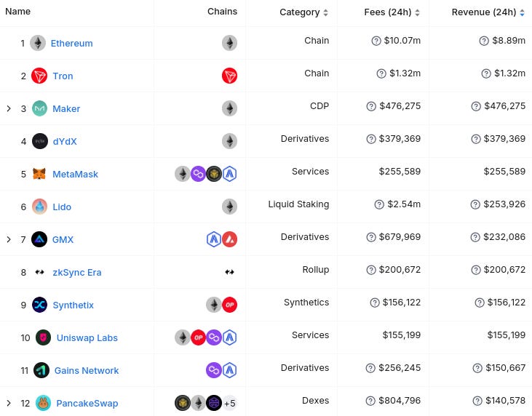Screen dimensions: 532x416
Task: Open the Ethereum protocol link
Action: pyautogui.click(x=71, y=44)
